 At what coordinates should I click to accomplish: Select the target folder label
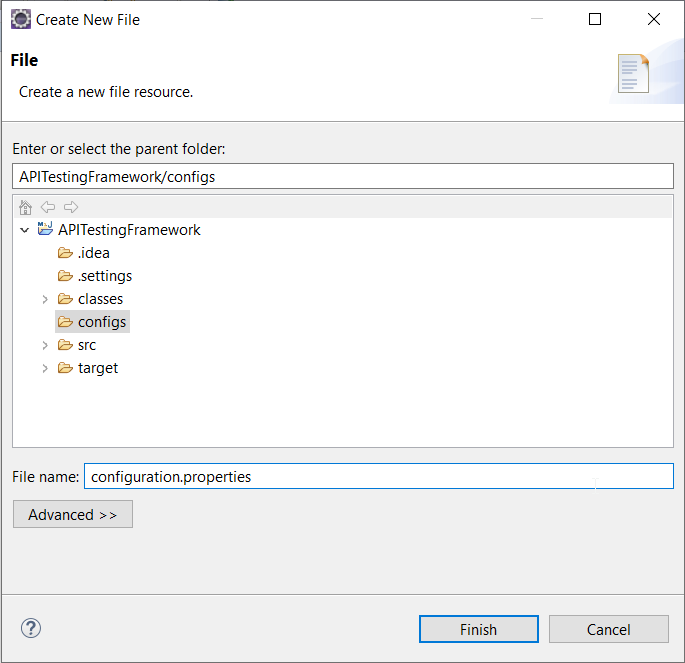pyautogui.click(x=98, y=368)
